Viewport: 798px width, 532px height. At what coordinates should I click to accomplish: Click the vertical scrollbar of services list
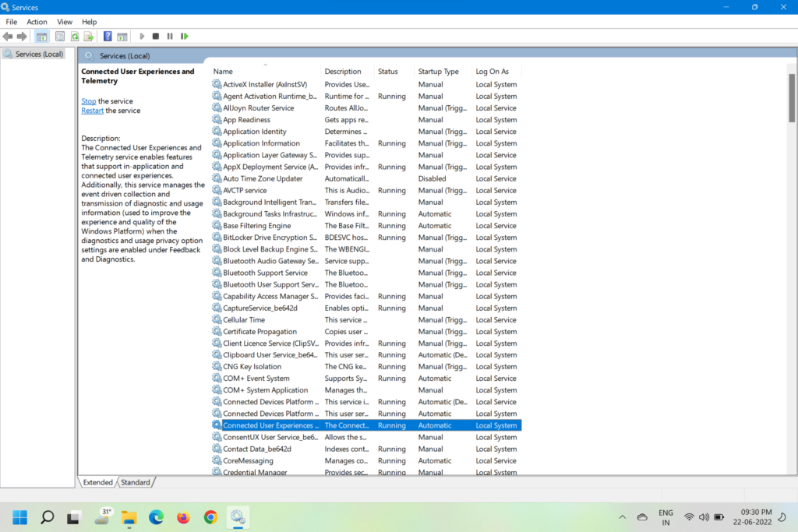[x=792, y=273]
